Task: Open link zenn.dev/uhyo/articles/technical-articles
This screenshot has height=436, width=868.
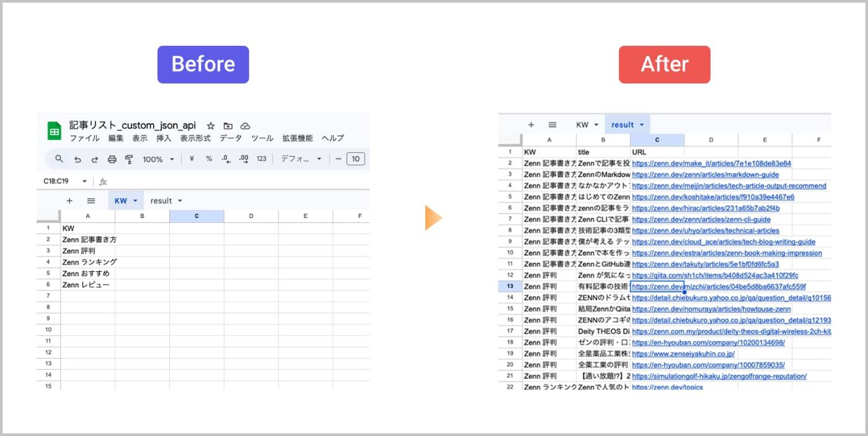Action: 706,230
